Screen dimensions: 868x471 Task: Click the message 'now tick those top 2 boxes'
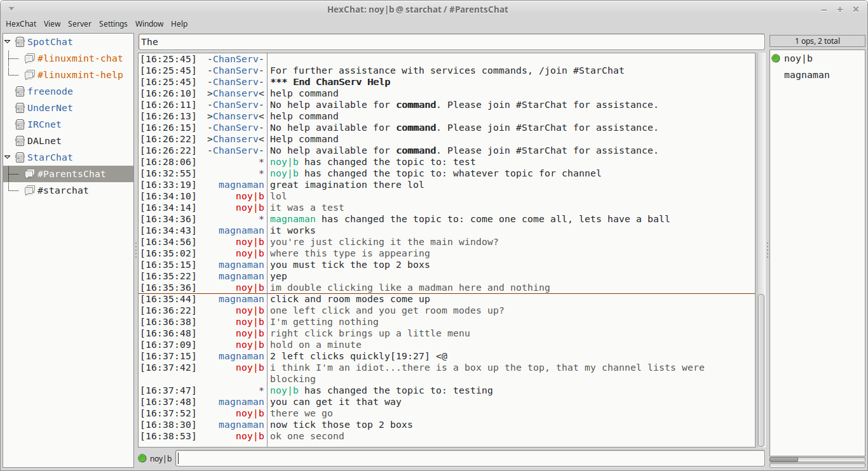click(342, 425)
